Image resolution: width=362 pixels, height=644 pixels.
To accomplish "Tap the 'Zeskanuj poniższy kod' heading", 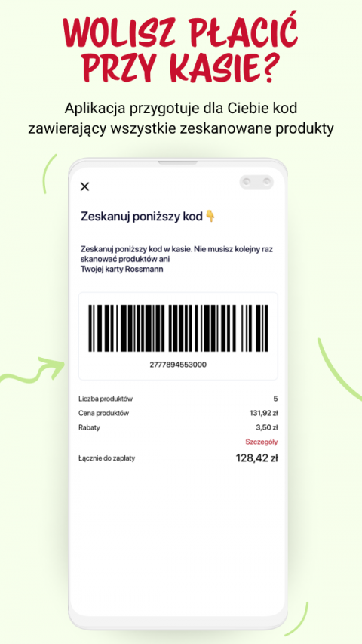I will (x=142, y=217).
